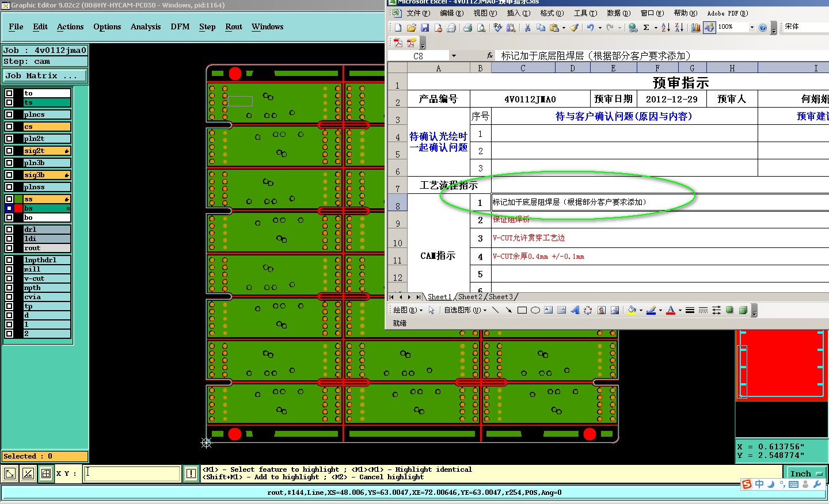Open the AutoShapes dropdown menu

[x=465, y=310]
